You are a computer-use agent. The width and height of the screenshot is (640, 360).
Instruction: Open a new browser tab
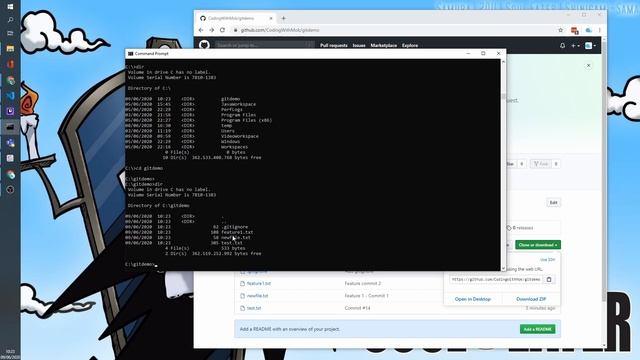pyautogui.click(x=284, y=18)
